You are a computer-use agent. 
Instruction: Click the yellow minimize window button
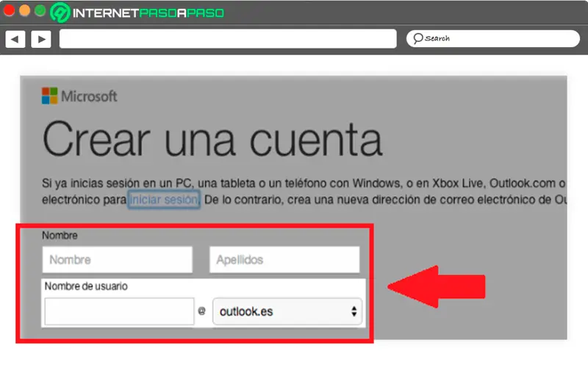tap(24, 10)
